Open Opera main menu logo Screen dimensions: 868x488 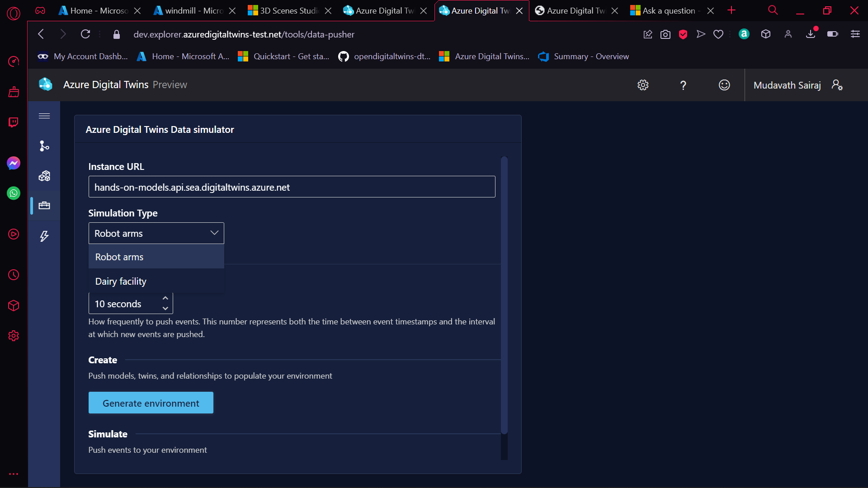click(x=14, y=14)
